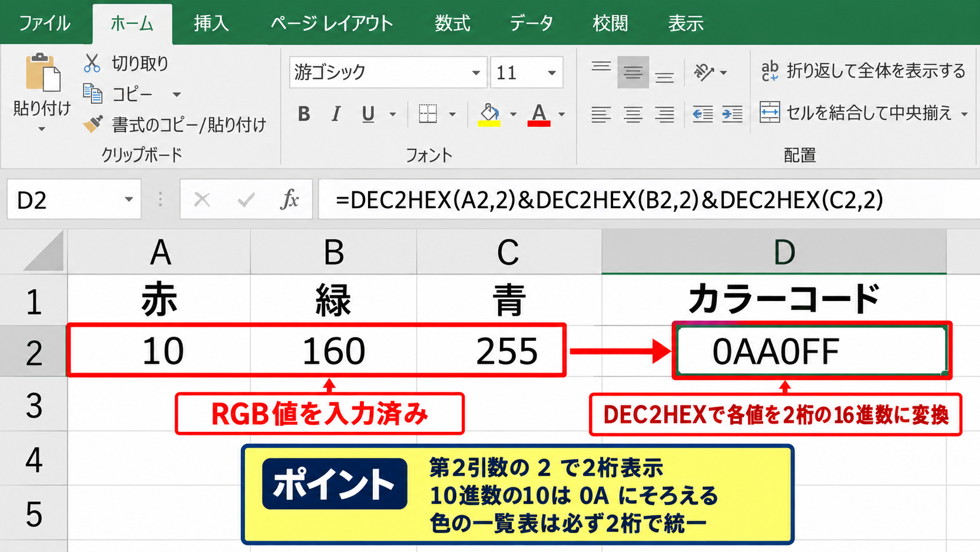980x552 pixels.
Task: Click Merge and Center (セルを結合して中央揃え)
Action: point(856,112)
